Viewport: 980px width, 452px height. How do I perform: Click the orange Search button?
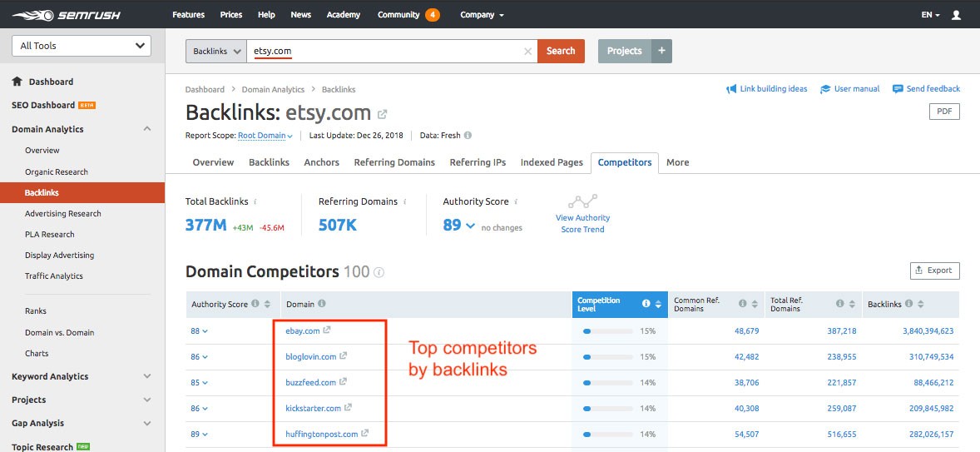561,51
